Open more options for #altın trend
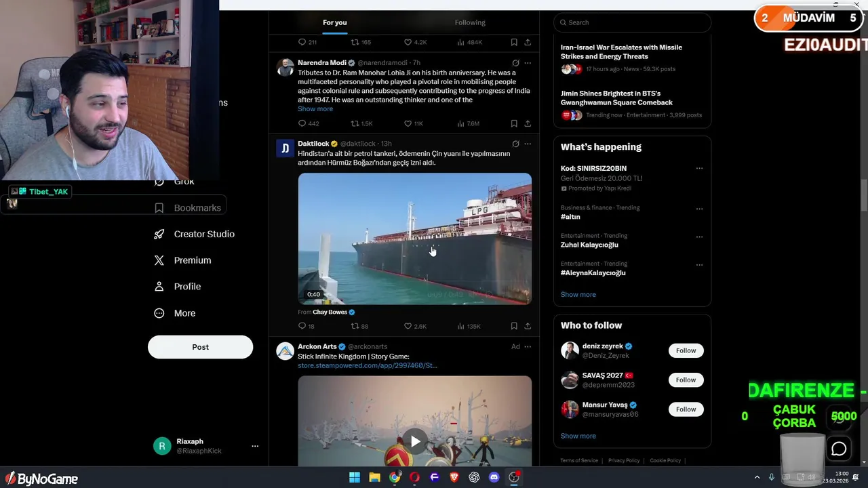 click(699, 208)
